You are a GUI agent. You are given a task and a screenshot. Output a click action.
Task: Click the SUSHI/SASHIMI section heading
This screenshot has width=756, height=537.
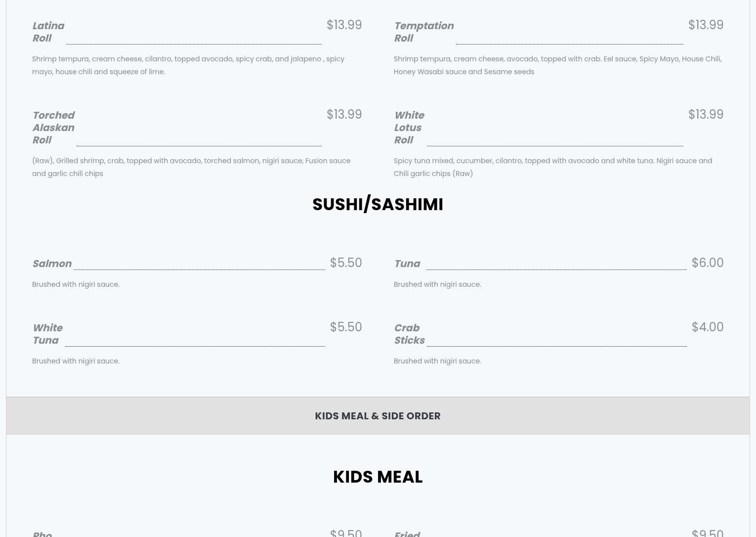378,204
